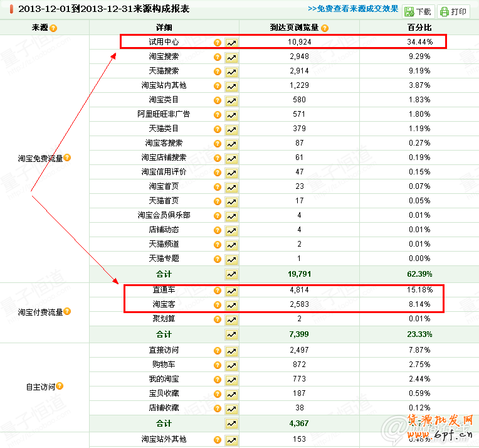Open trend chart for 淘宝站内其他 row
The width and height of the screenshot is (479, 448).
(231, 86)
